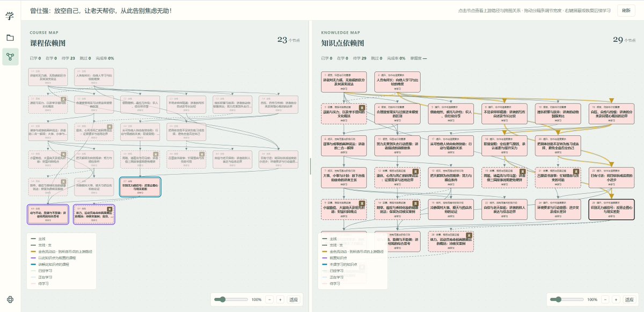The height and width of the screenshot is (312, 644).
Task: Click the 知识点依赖图 heading
Action: [342, 43]
